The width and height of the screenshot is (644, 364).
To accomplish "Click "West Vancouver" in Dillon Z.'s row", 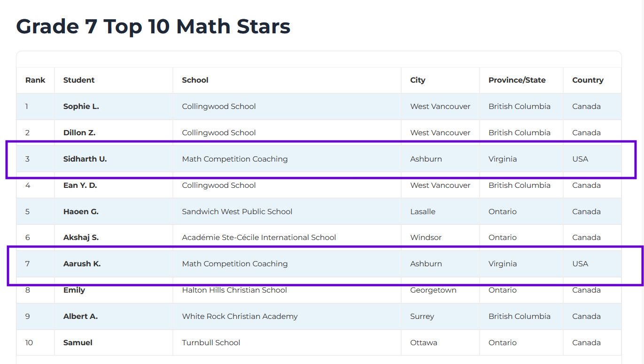I will click(440, 132).
